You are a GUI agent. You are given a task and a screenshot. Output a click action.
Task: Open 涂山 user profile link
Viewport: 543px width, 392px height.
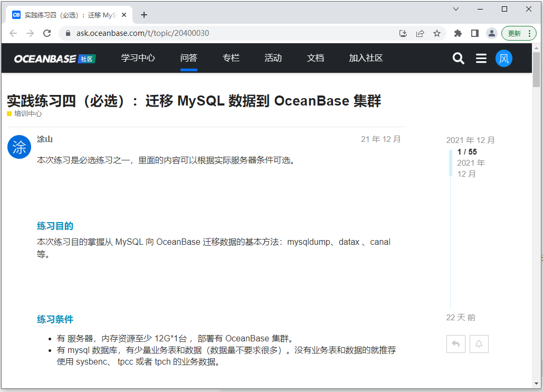coord(45,139)
